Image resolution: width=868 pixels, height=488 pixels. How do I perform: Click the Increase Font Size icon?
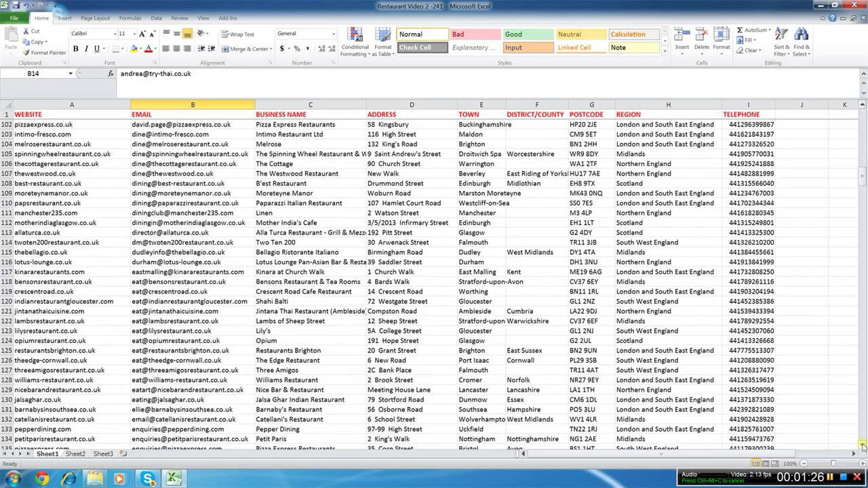coord(143,34)
